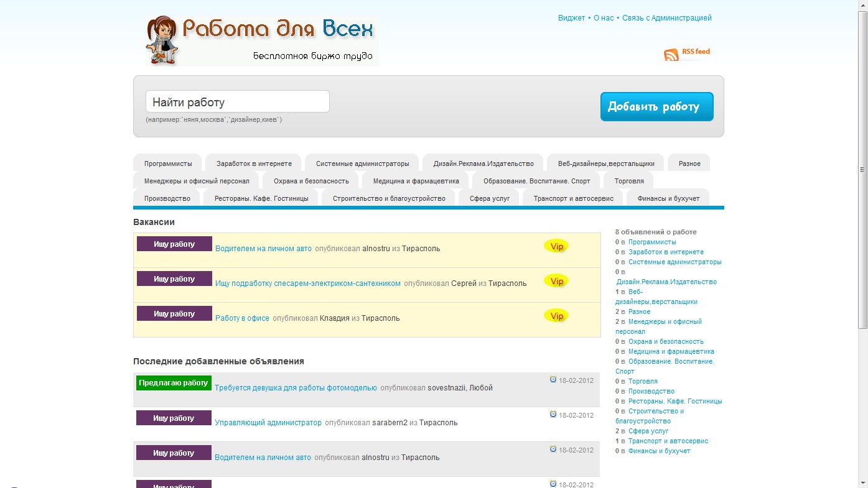
Task: Click the sidebar Программисты category link
Action: (x=652, y=242)
